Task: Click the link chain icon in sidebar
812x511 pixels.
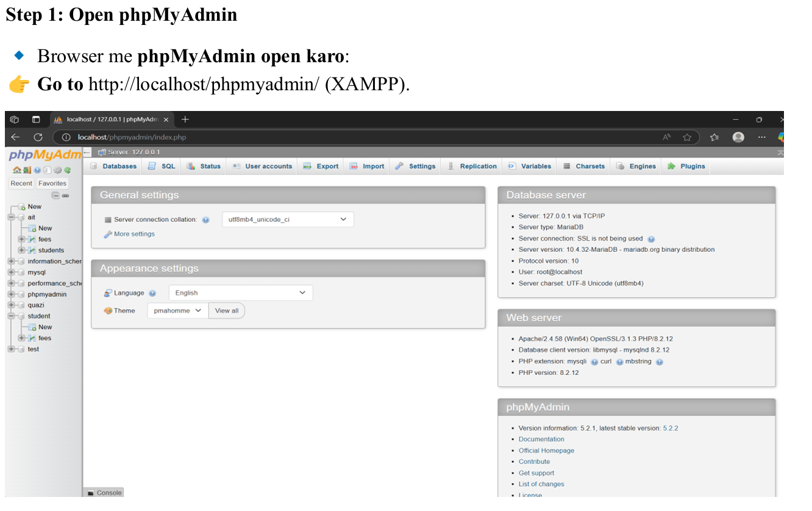Action: 65,196
